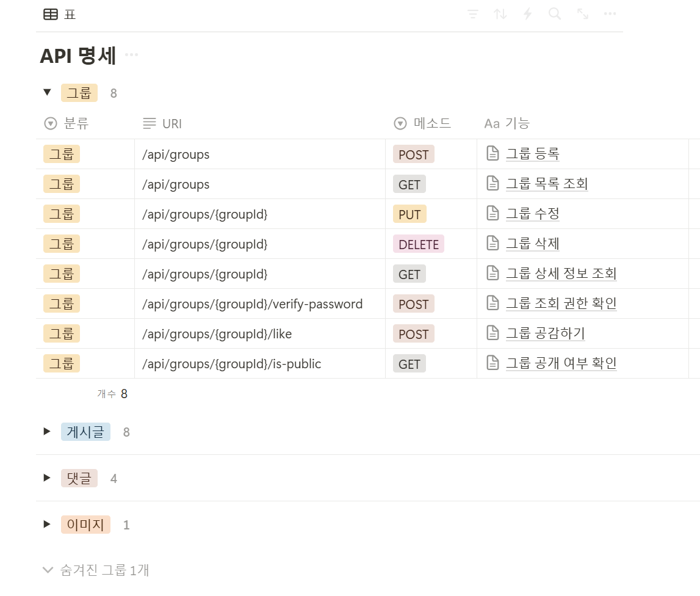Select the PUT method tag
The image size is (700, 596).
point(410,214)
